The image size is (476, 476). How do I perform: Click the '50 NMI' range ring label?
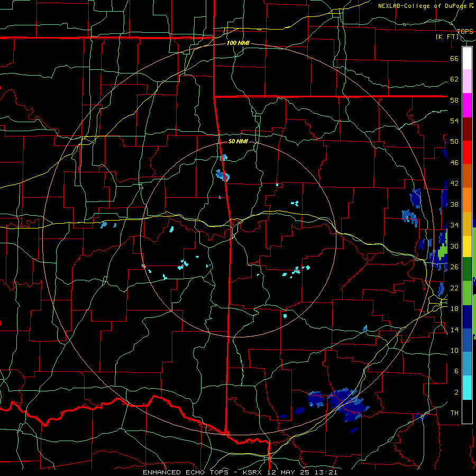(x=238, y=141)
